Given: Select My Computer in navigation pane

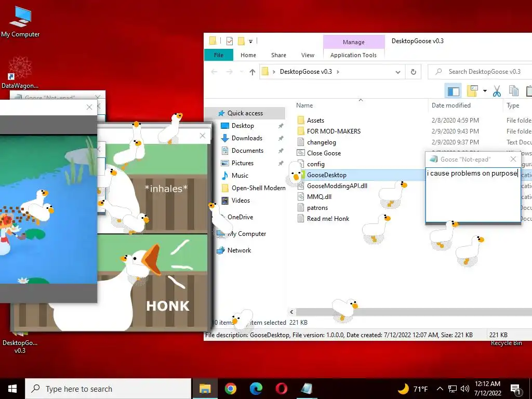Looking at the screenshot, I should [247, 234].
